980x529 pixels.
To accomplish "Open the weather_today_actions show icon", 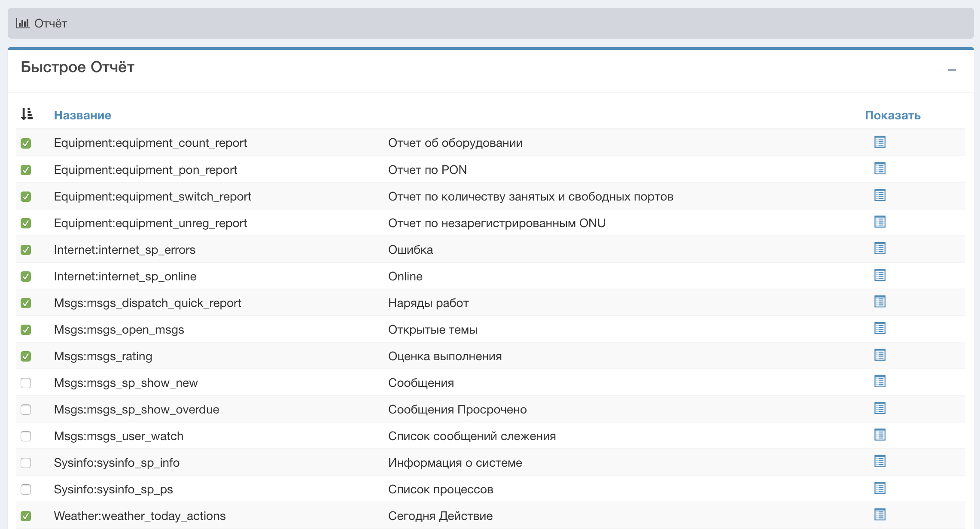I will point(880,515).
